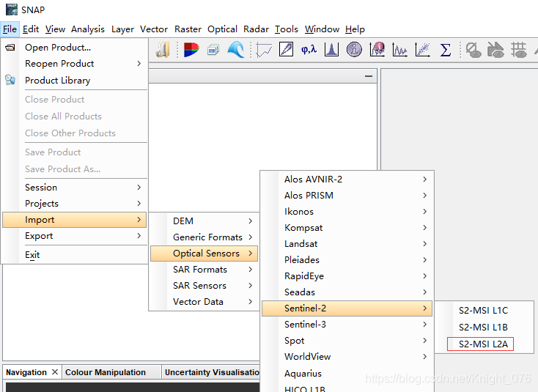Viewport: 538px width, 392px height.
Task: Expand the WorldView submenu
Action: tap(347, 356)
